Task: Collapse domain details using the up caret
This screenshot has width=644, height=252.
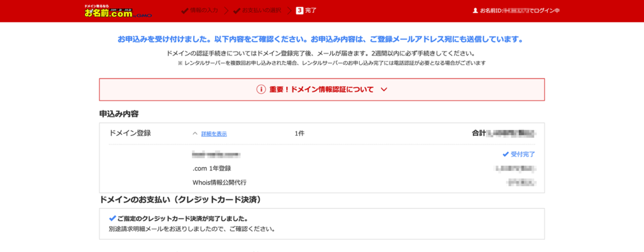Action: tap(194, 134)
